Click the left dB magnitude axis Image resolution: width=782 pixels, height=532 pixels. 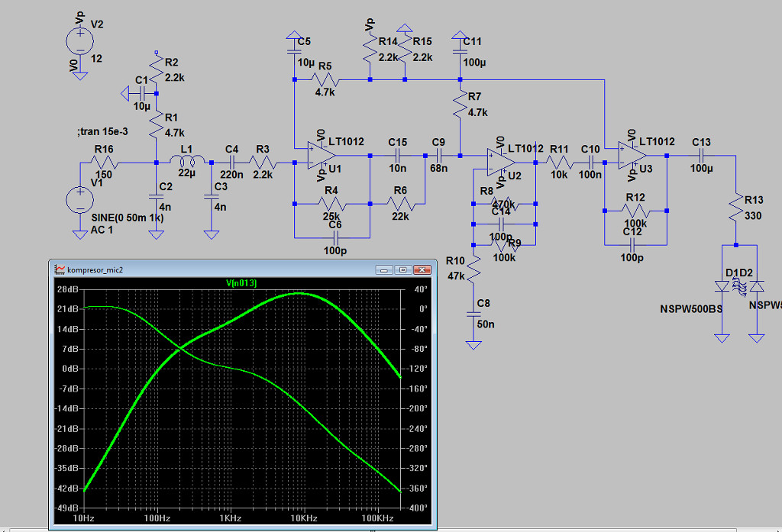click(67, 397)
